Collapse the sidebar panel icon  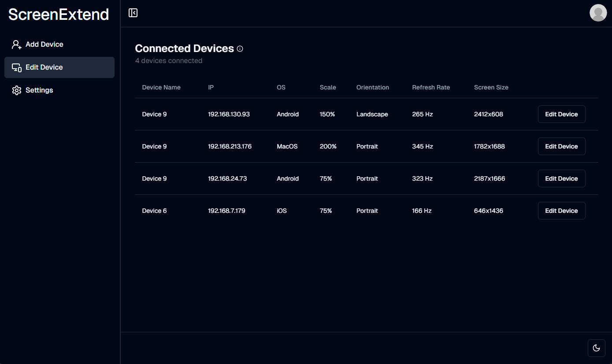[x=133, y=13]
